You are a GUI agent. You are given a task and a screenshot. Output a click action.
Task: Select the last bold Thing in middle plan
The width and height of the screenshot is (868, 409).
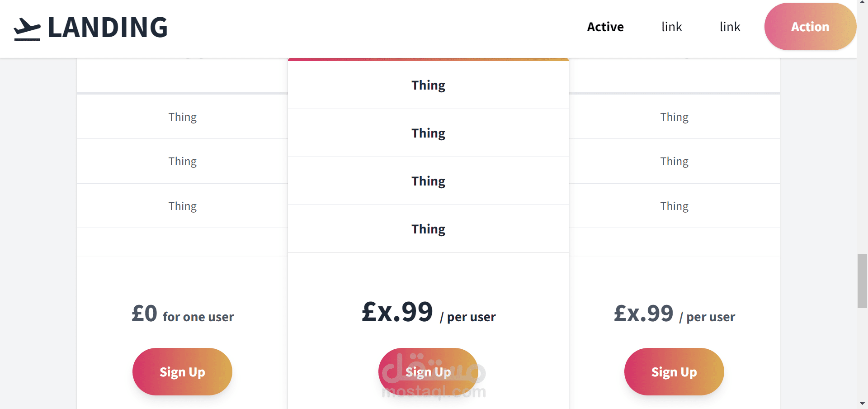pyautogui.click(x=428, y=229)
